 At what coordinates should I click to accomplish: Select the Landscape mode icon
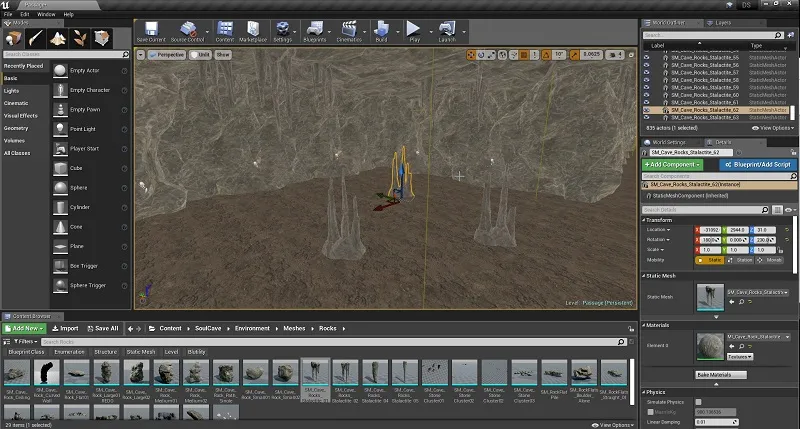57,38
